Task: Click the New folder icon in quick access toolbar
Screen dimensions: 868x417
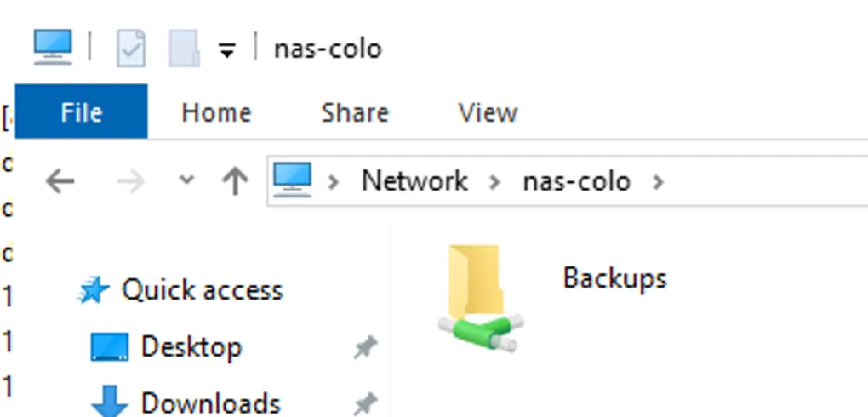Action: tap(185, 49)
